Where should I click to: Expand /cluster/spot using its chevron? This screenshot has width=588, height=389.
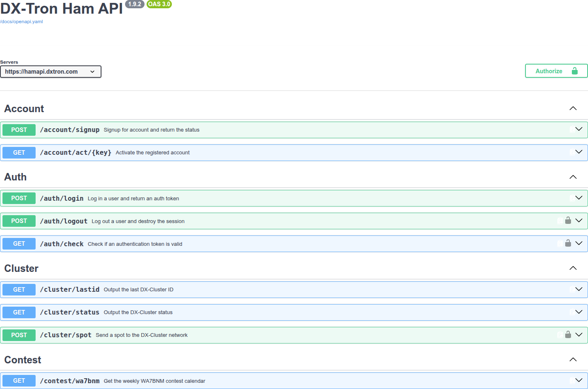(579, 335)
